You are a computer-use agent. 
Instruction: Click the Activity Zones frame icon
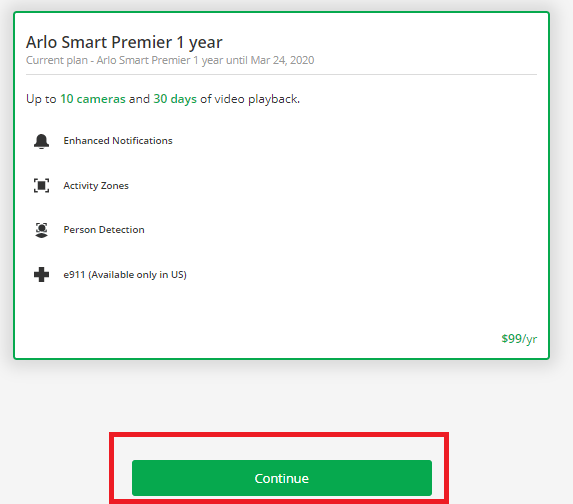tap(41, 186)
